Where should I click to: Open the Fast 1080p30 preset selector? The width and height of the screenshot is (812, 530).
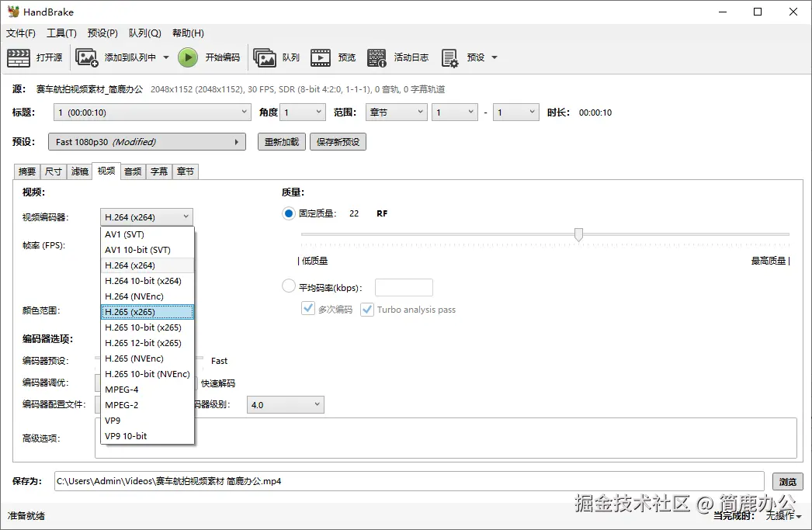click(147, 142)
